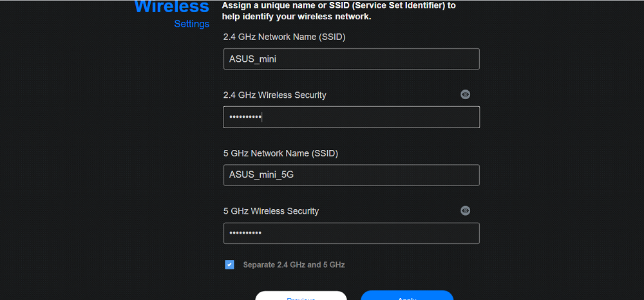
Task: Click the masked dots in the 5 GHz password
Action: (245, 234)
